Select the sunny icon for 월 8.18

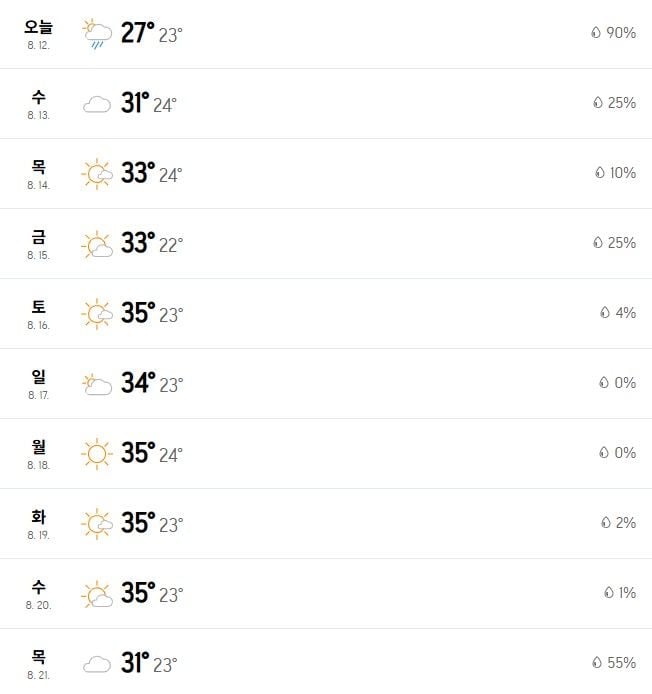[x=97, y=454]
